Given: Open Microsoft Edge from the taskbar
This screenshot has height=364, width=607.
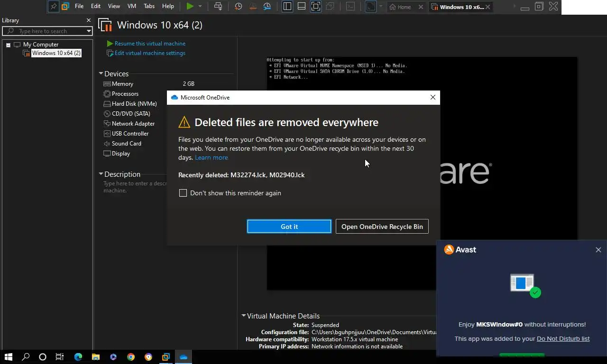Looking at the screenshot, I should click(x=78, y=357).
